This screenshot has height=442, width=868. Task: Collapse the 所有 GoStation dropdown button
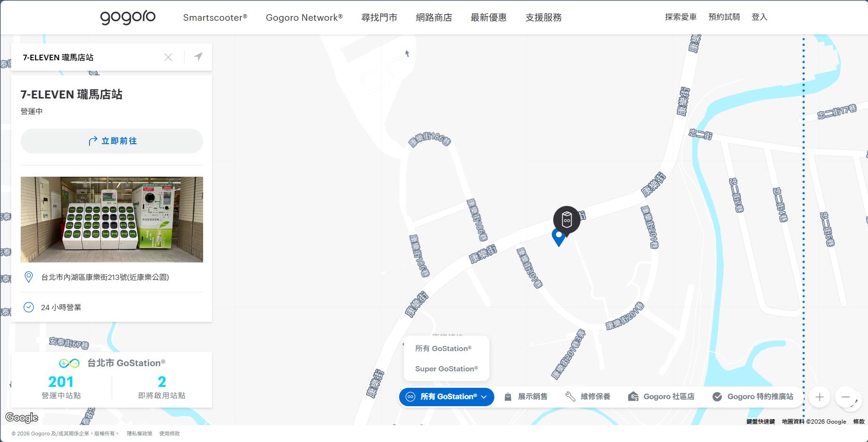click(x=447, y=397)
